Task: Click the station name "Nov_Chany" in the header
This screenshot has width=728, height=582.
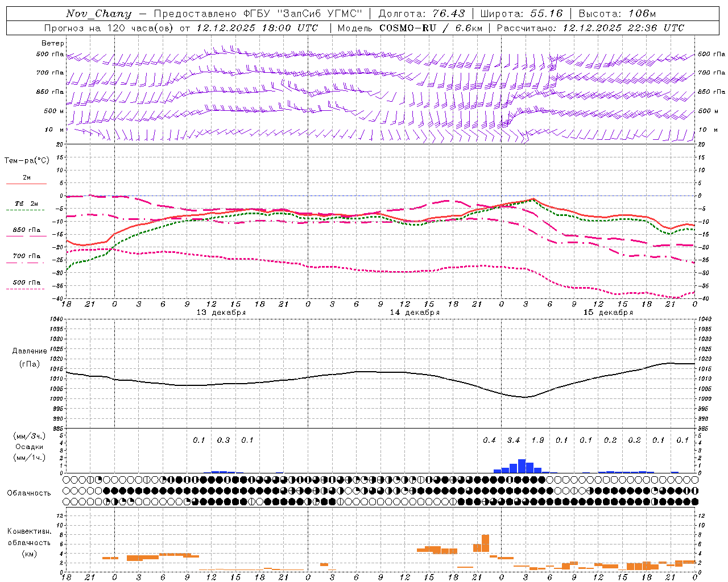Action: [x=98, y=14]
